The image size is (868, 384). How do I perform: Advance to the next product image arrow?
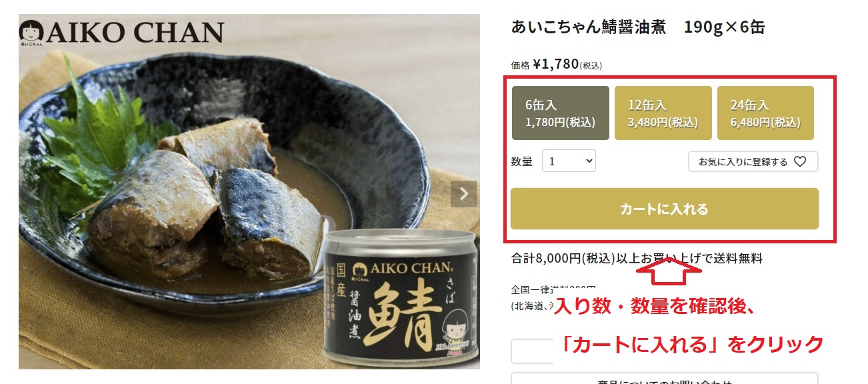point(464,194)
